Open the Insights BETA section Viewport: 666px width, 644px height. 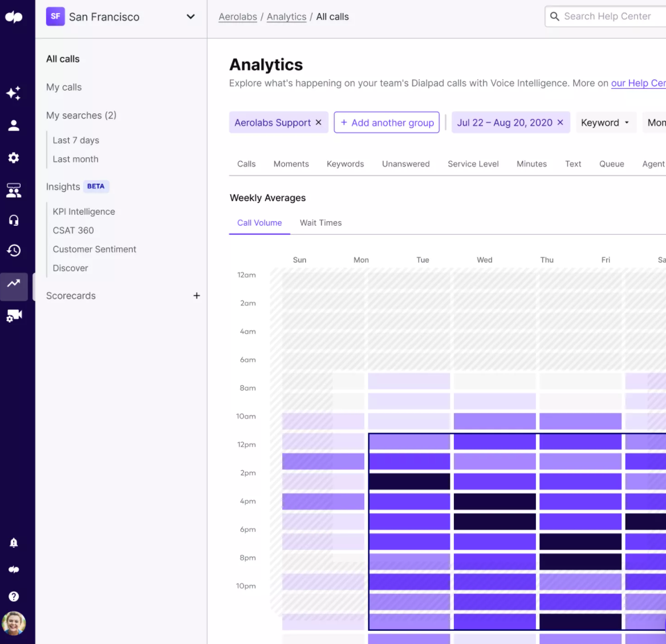click(x=78, y=187)
